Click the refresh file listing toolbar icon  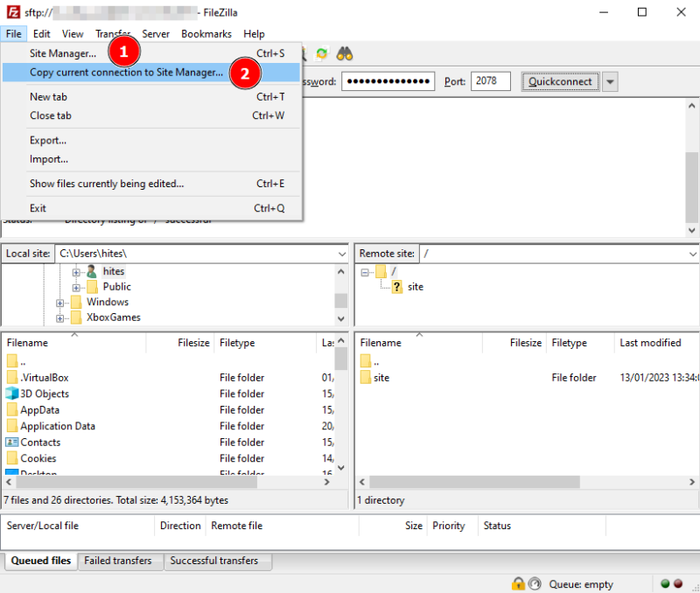321,54
